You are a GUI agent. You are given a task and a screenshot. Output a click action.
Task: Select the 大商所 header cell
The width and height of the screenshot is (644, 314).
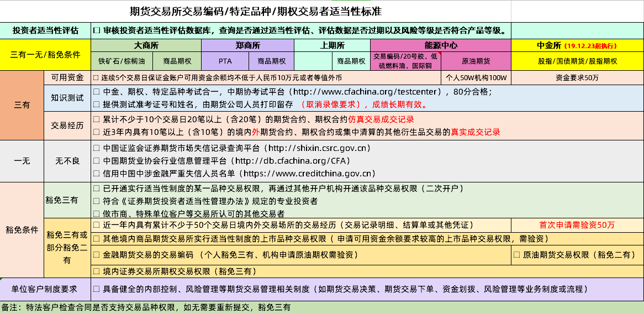pyautogui.click(x=146, y=45)
